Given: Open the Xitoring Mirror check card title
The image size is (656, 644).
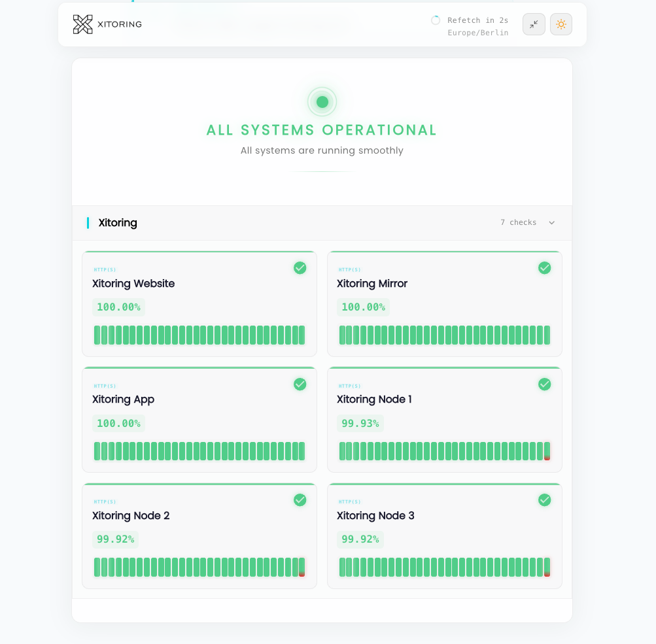Looking at the screenshot, I should click(x=372, y=284).
